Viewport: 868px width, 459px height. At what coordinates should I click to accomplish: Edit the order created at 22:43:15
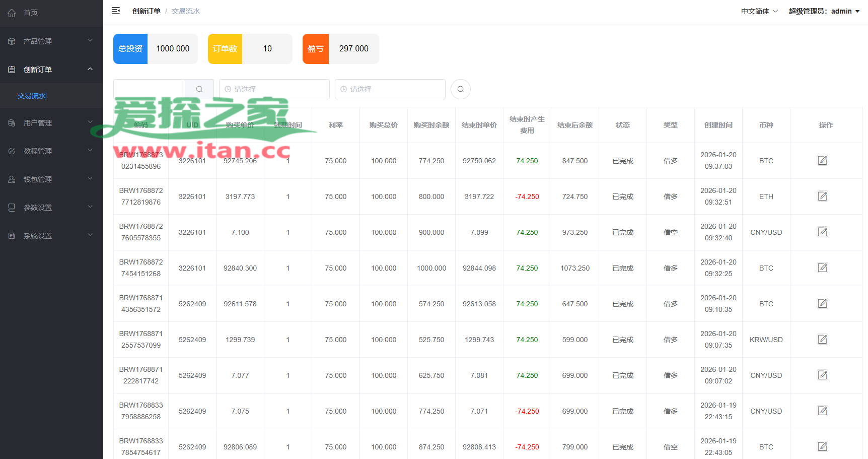(x=822, y=411)
